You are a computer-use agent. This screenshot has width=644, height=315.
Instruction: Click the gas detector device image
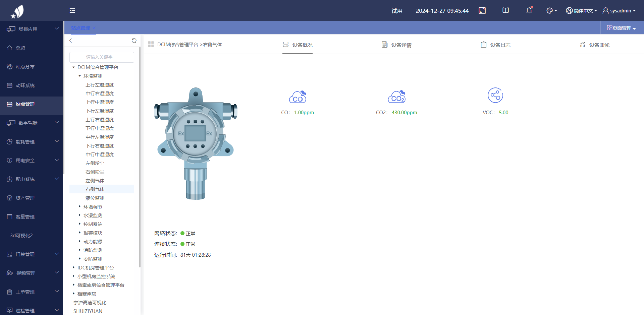pos(196,143)
